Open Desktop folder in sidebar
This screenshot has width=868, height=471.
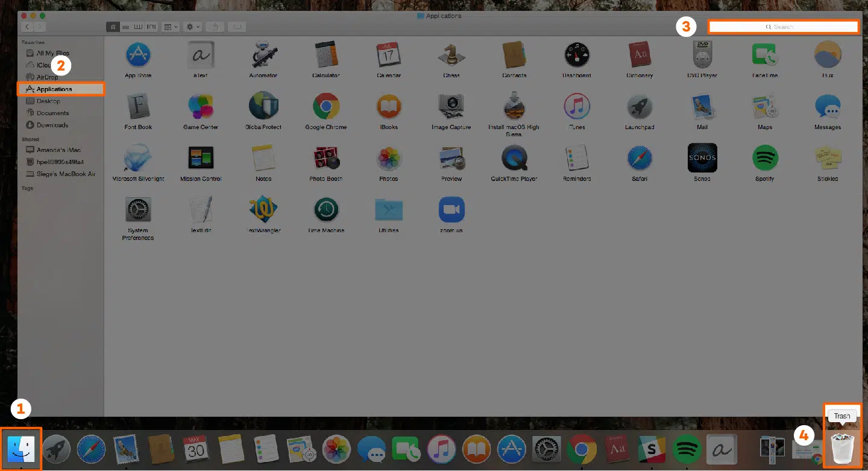[x=48, y=101]
